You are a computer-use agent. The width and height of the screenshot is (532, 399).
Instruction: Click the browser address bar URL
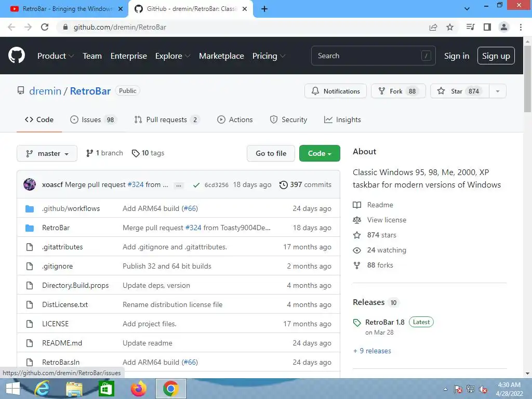pyautogui.click(x=120, y=27)
